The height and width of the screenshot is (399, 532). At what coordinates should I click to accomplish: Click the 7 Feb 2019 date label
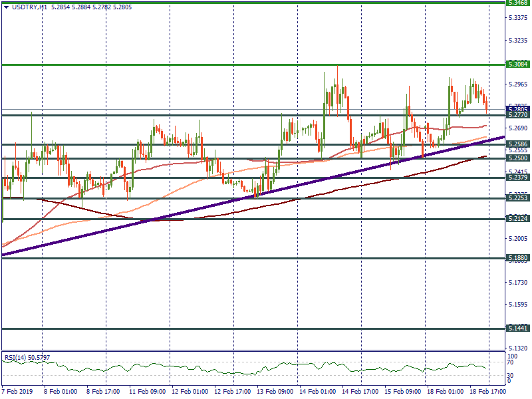point(17,393)
